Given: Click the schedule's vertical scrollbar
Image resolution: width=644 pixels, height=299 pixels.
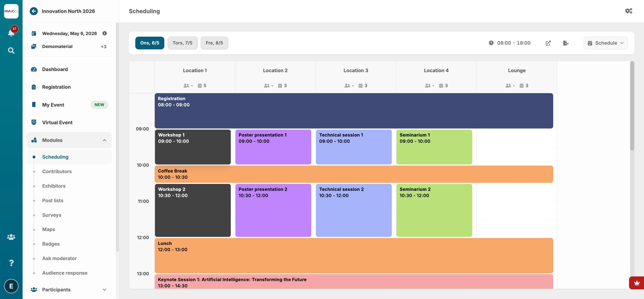Looking at the screenshot, I should tap(632, 106).
